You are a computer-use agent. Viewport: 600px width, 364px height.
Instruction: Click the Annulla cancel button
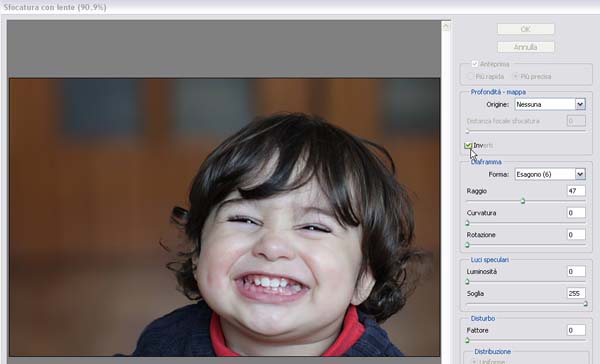525,47
